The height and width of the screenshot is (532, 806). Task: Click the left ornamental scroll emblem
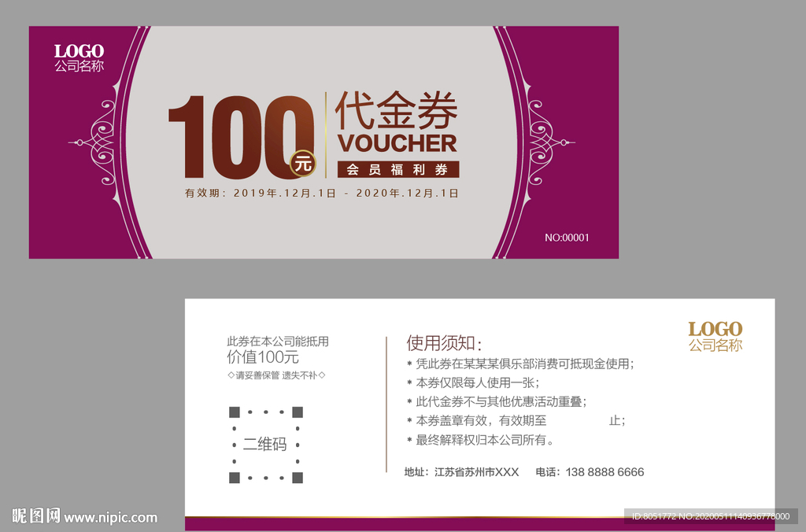(x=93, y=142)
